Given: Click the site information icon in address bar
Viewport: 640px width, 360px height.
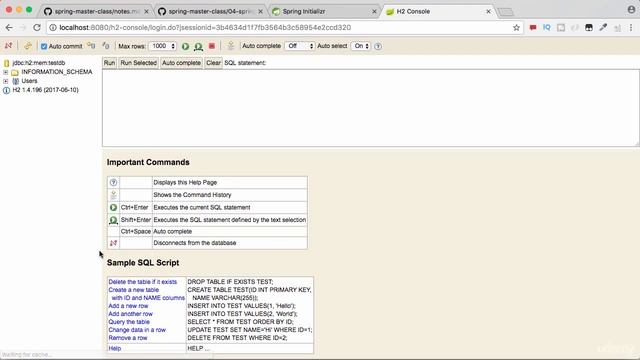Looking at the screenshot, I should [x=53, y=27].
